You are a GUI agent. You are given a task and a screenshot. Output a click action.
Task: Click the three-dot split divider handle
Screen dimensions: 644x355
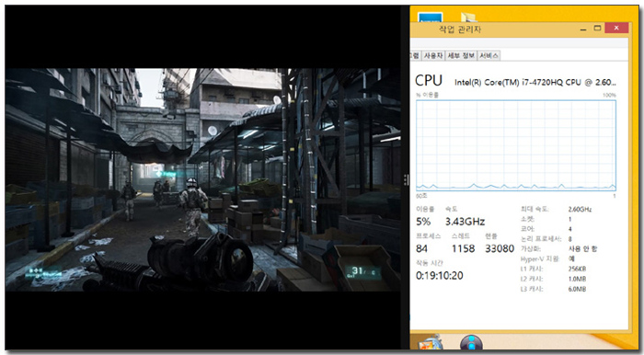point(406,179)
